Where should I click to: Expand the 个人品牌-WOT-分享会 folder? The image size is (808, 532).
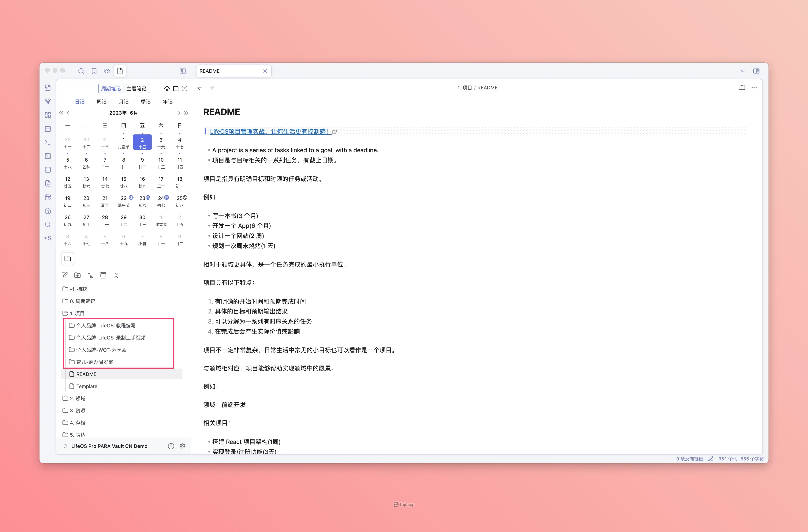pos(101,350)
